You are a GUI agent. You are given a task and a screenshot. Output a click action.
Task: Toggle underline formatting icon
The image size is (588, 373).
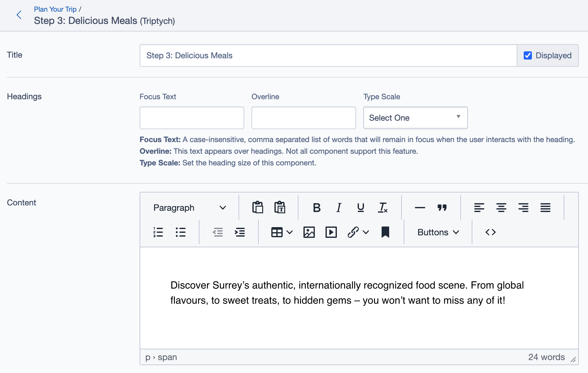(x=360, y=208)
